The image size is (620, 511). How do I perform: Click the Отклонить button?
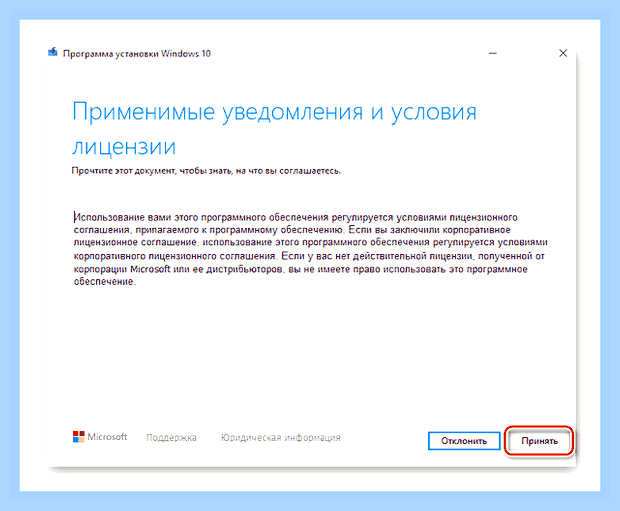pyautogui.click(x=464, y=441)
